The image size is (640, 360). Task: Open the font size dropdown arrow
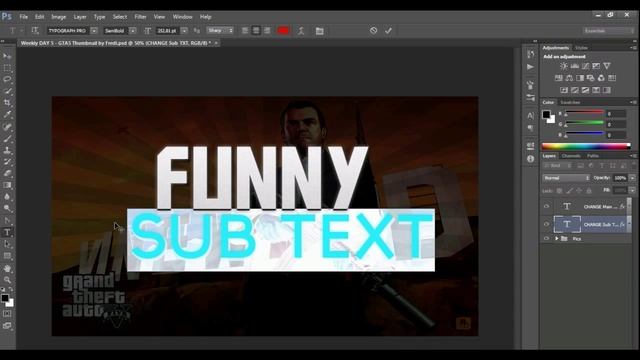pos(184,31)
